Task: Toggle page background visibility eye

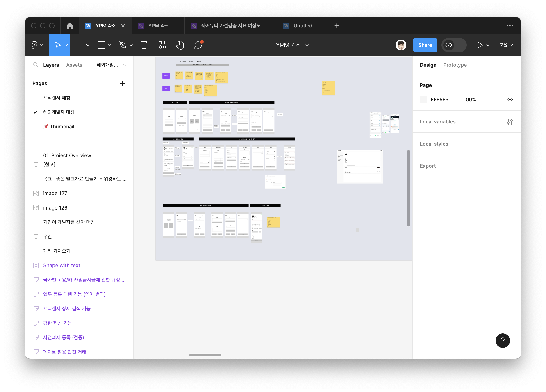Action: pyautogui.click(x=510, y=100)
